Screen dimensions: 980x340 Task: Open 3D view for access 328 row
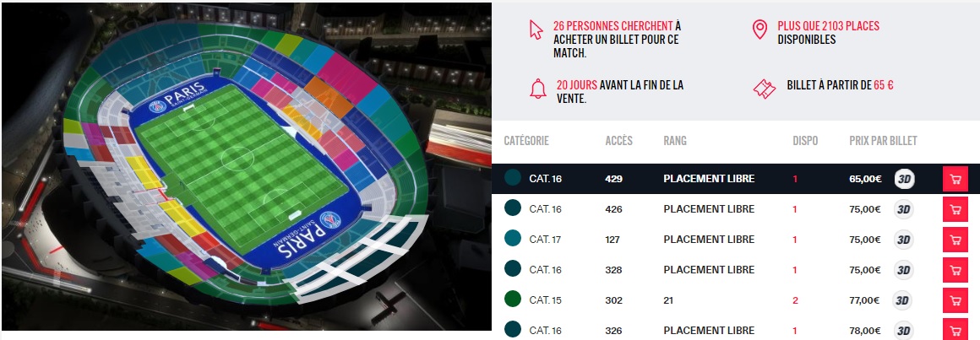pyautogui.click(x=905, y=270)
